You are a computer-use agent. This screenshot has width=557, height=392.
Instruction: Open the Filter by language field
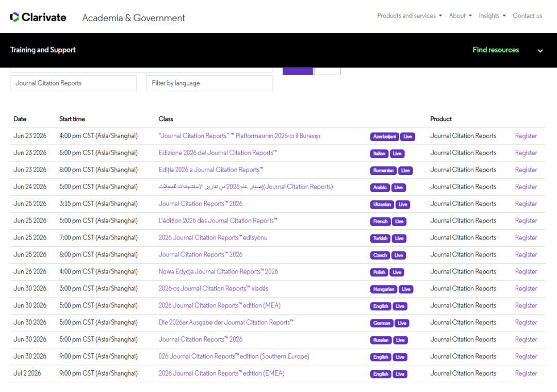(x=209, y=83)
